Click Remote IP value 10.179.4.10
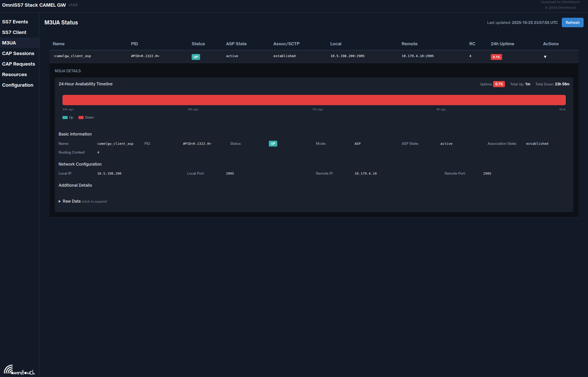The image size is (588, 377). click(x=366, y=174)
